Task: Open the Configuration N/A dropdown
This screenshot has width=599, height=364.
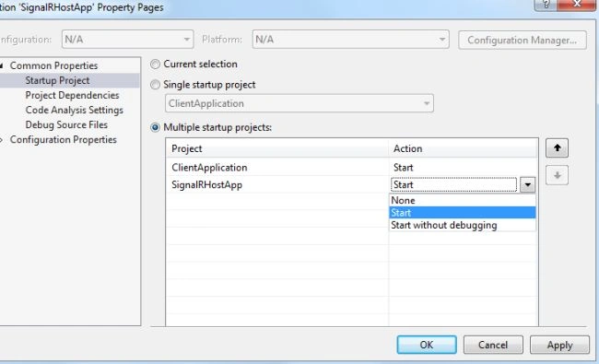Action: 127,40
